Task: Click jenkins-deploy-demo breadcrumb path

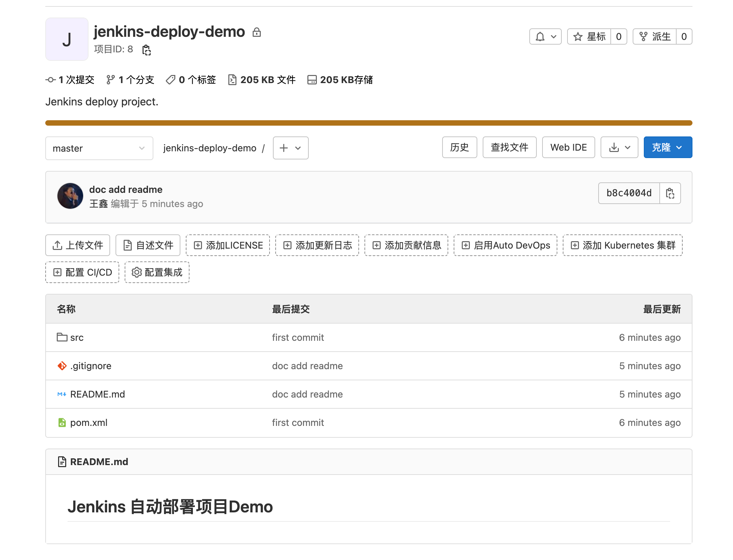Action: pos(209,148)
